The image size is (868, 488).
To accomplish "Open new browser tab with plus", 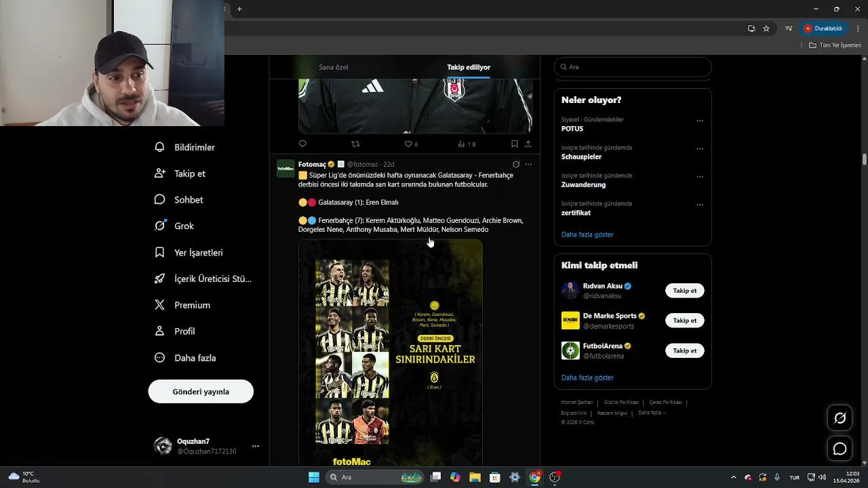I will pyautogui.click(x=239, y=9).
